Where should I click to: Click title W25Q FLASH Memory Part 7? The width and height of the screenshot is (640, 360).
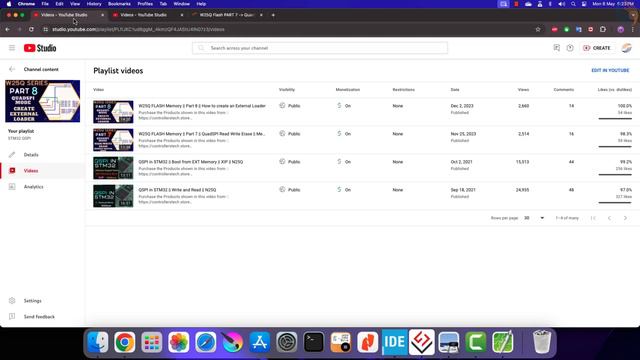point(202,134)
